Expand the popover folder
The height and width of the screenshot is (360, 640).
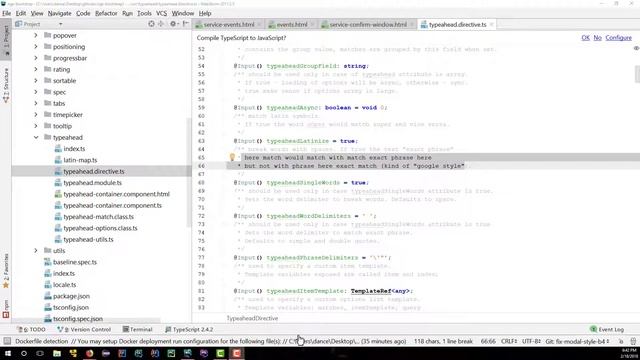(36, 36)
